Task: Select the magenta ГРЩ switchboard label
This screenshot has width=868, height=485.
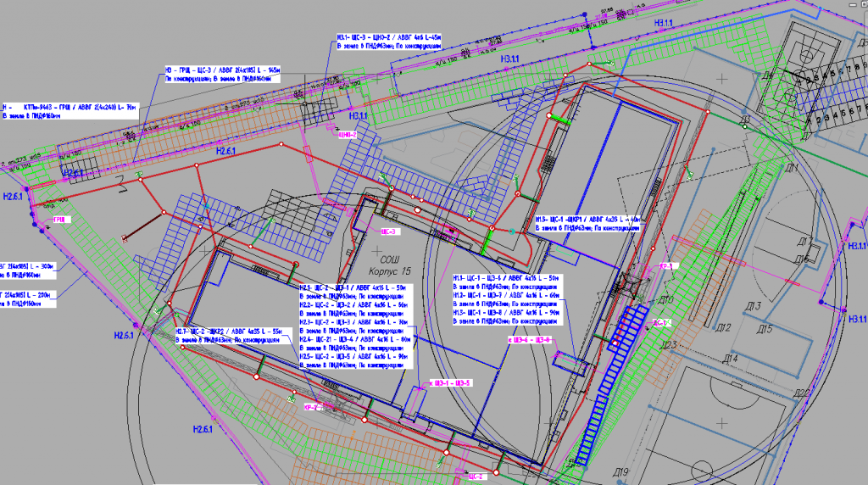Action: tap(60, 219)
